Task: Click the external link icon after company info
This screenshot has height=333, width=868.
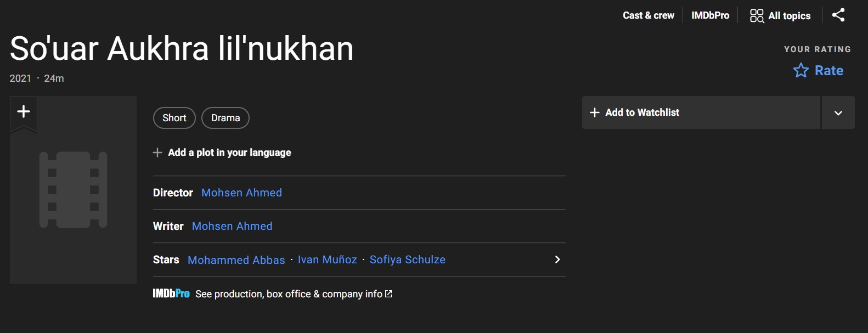Action: click(x=389, y=294)
